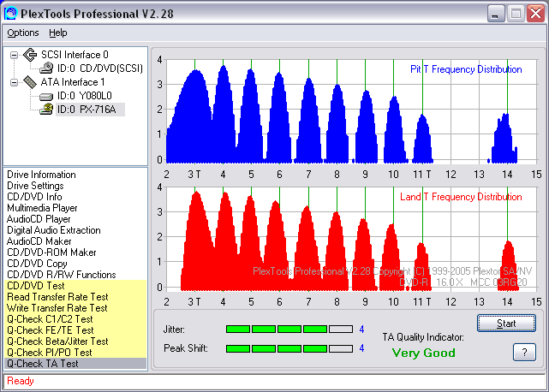The width and height of the screenshot is (549, 392).
Task: Click the ATA Interface 1 cable icon
Action: point(30,82)
